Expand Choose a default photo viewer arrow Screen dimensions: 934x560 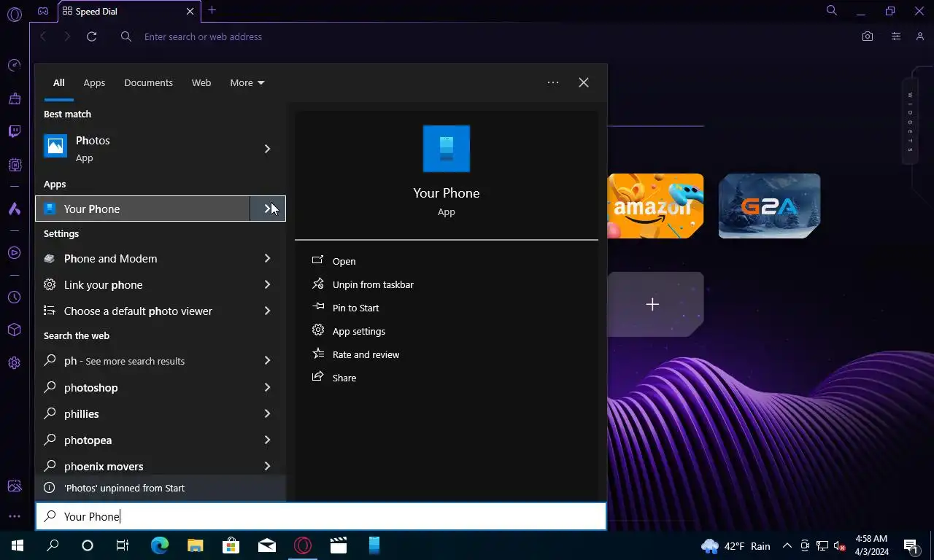tap(267, 311)
